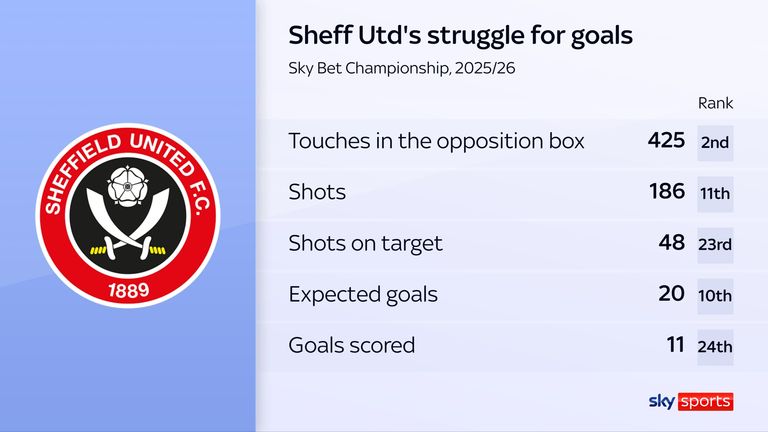Click the "Sheff Utd's struggle for goals" title

[460, 36]
